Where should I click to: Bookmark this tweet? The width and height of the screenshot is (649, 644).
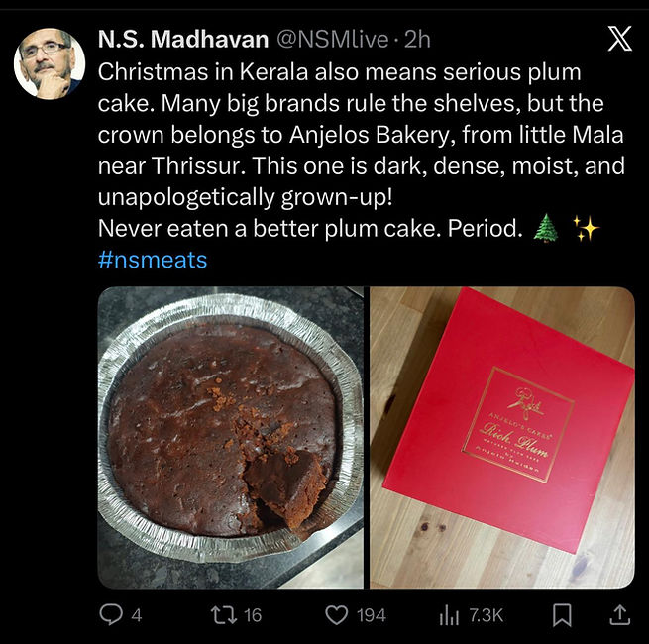[x=562, y=615]
